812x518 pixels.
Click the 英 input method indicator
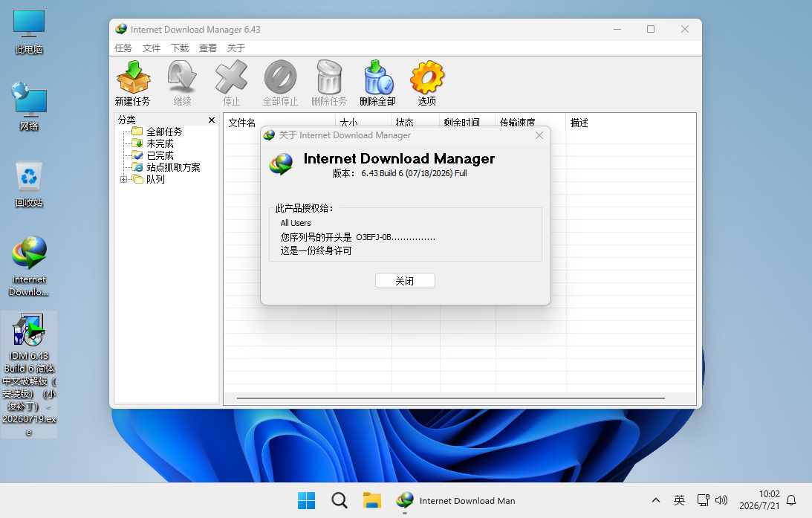pos(680,500)
